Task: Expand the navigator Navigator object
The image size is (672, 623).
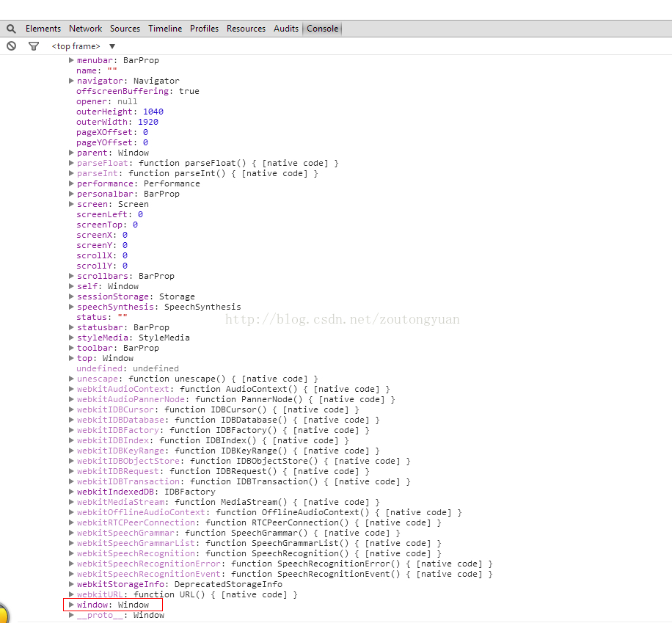Action: coord(71,81)
